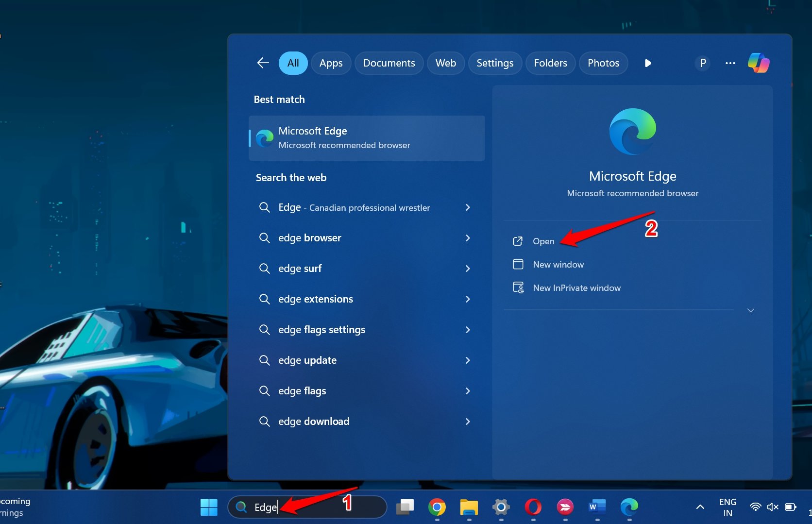Expand chevron next to edge flags
This screenshot has height=524, width=812.
point(468,391)
